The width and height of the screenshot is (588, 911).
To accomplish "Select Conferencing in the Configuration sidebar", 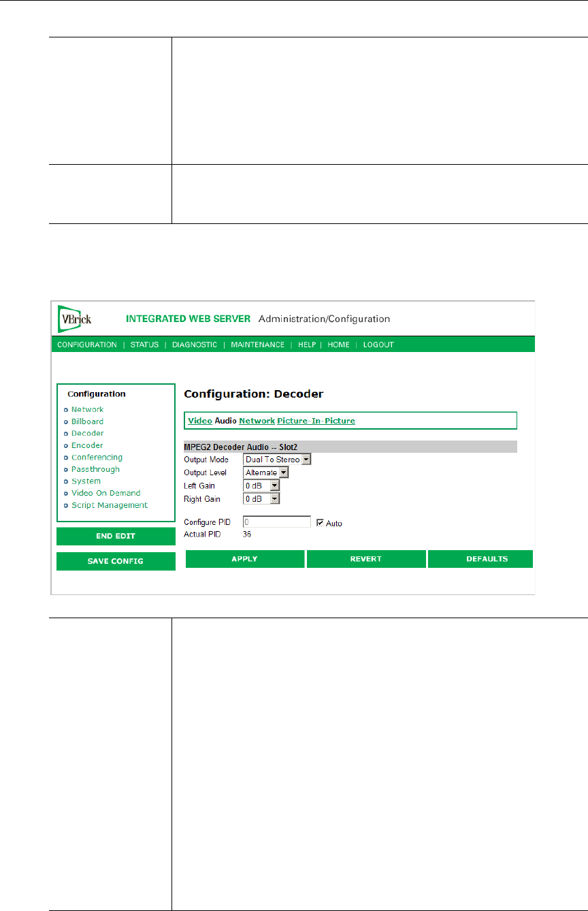I will pyautogui.click(x=97, y=458).
